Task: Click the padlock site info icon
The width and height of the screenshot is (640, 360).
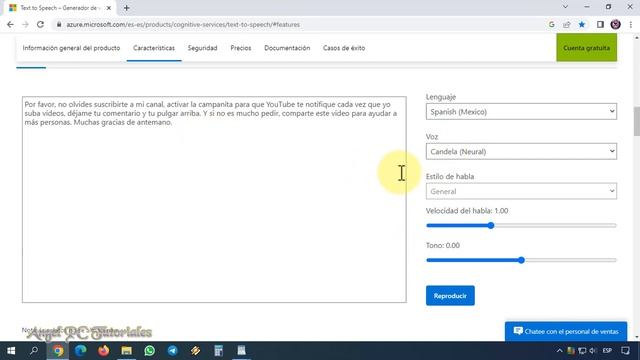Action: click(59, 24)
